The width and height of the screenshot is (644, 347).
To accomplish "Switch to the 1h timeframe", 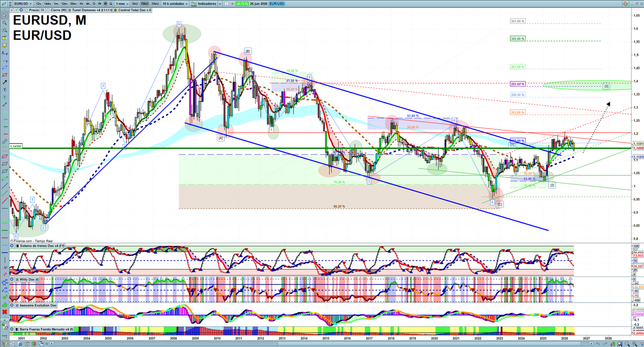I will coord(81,4).
